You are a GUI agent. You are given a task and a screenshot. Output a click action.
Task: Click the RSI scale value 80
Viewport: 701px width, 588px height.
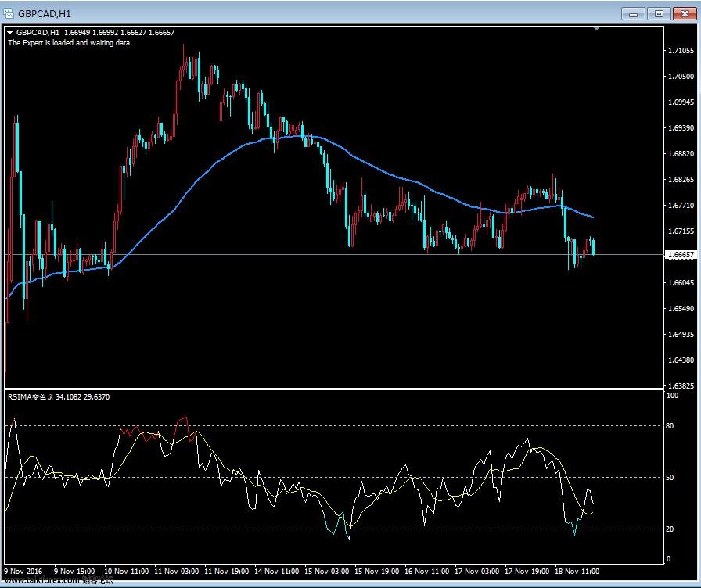pos(670,426)
